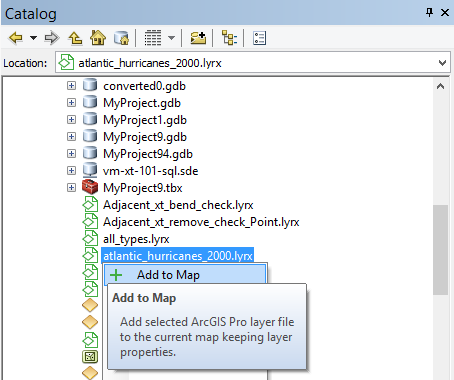The image size is (454, 380).
Task: Expand MyProject1.gdb node
Action: click(x=71, y=120)
